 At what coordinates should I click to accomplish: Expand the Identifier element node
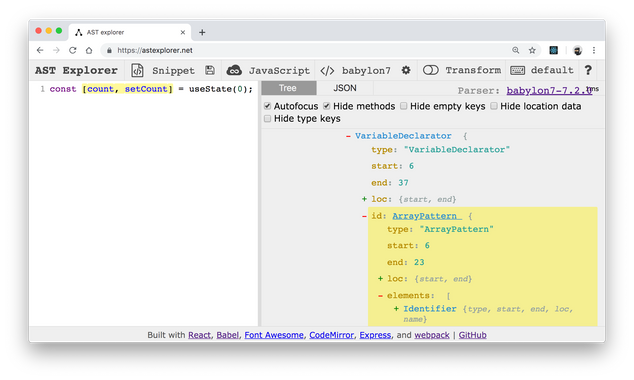point(396,309)
